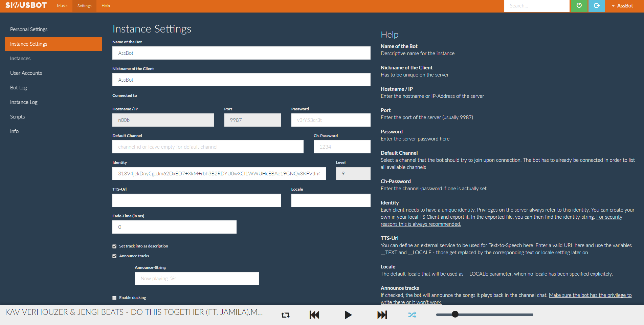Click the Identity string field
Screen dimensions: 644x325
click(x=219, y=174)
